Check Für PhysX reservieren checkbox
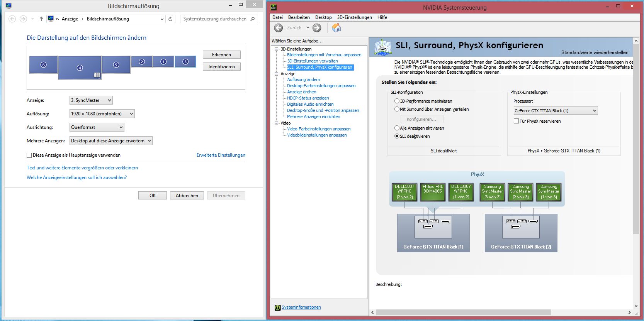This screenshot has height=321, width=644. coord(516,121)
